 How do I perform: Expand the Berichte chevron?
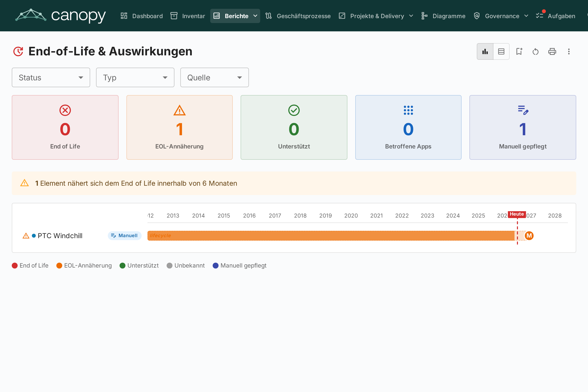pos(255,16)
